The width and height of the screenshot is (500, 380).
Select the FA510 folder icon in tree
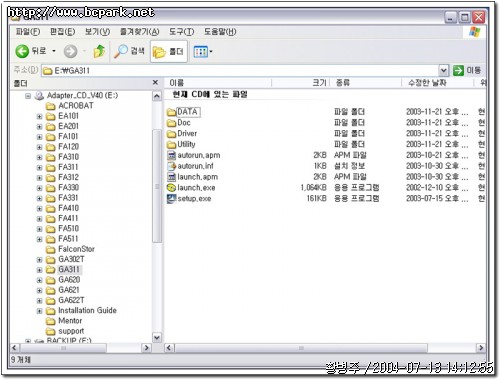[50, 229]
